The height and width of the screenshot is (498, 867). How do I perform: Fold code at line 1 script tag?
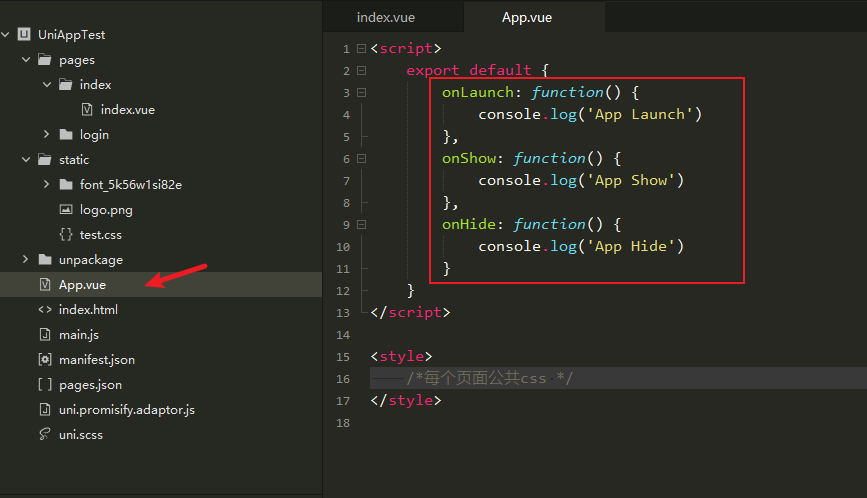pyautogui.click(x=361, y=49)
